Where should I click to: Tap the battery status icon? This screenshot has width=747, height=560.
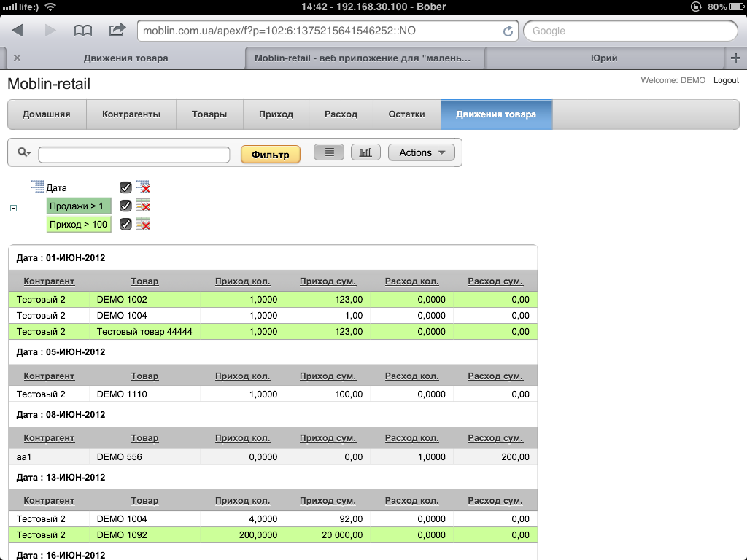(738, 7)
